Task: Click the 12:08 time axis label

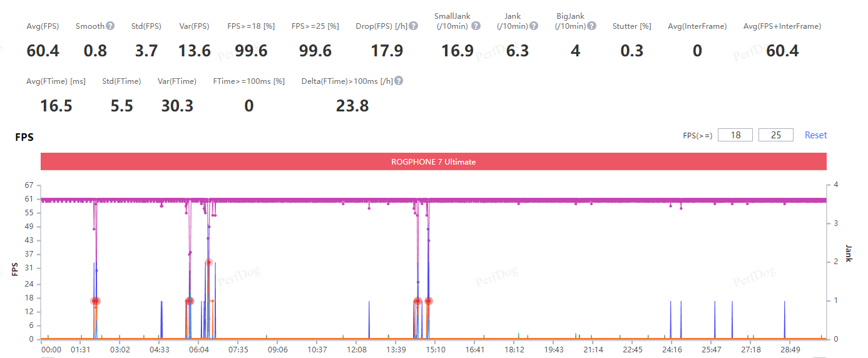Action: (356, 349)
